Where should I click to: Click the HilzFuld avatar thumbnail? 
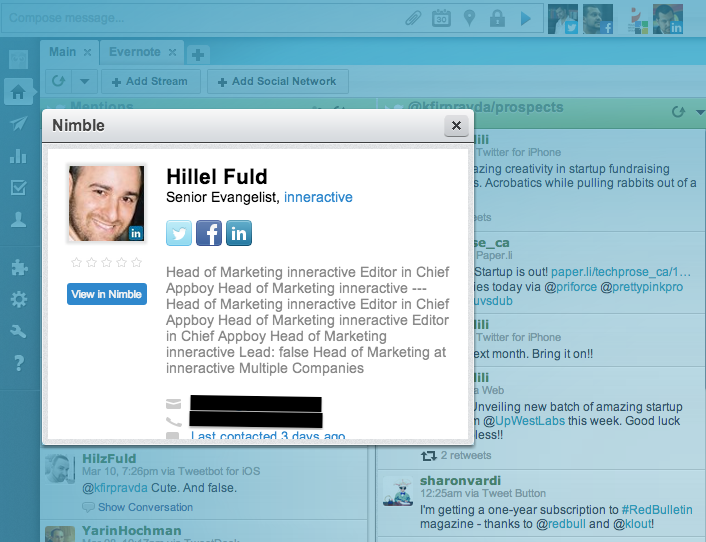coord(60,468)
